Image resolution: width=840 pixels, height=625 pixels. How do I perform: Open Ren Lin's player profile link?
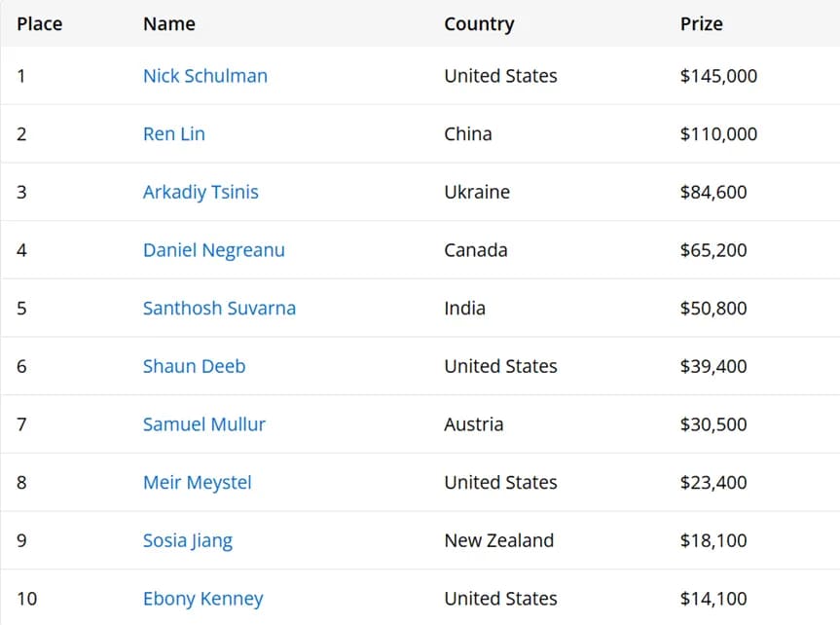174,134
